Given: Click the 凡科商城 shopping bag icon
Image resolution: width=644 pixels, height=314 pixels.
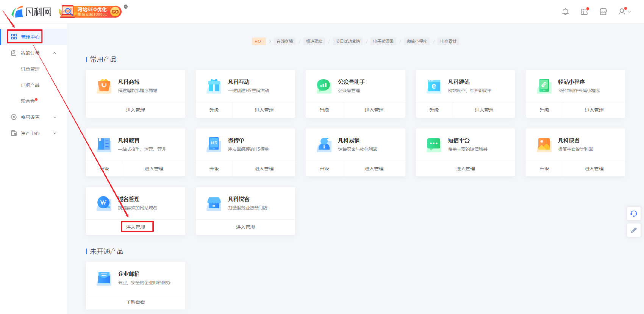Looking at the screenshot, I should point(104,86).
